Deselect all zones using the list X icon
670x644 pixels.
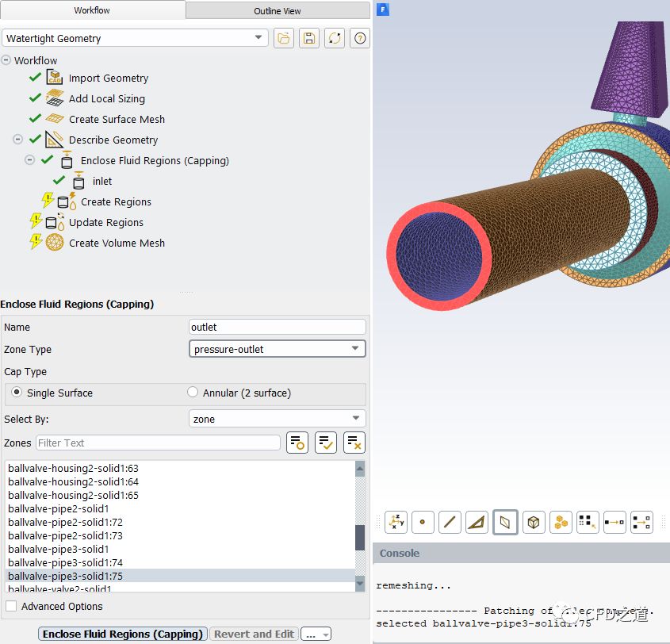(x=354, y=443)
